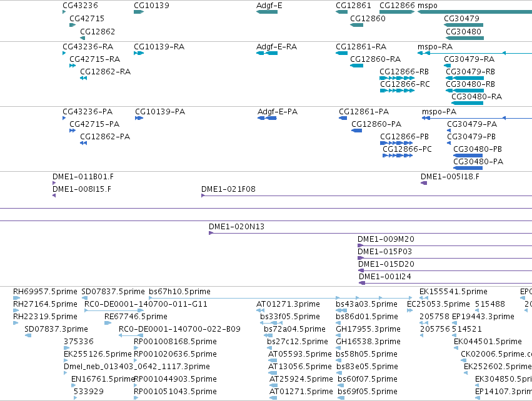532x401 pixels.
Task: Click EST label bs43a03.5prime
Action: (x=366, y=304)
